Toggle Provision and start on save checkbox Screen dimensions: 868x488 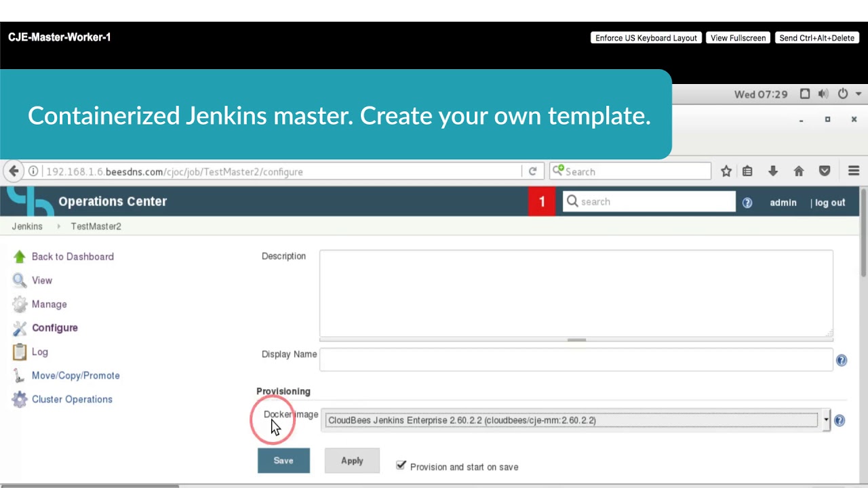pos(401,466)
